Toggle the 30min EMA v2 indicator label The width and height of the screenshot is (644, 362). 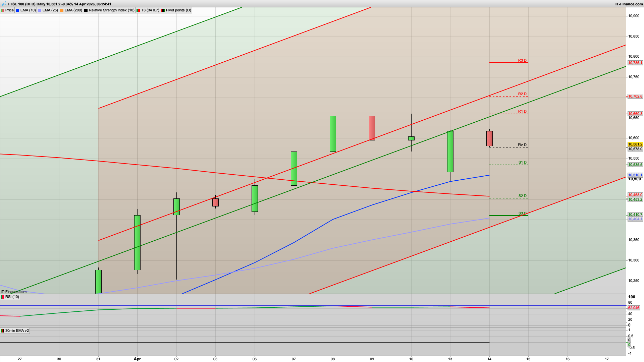click(17, 331)
